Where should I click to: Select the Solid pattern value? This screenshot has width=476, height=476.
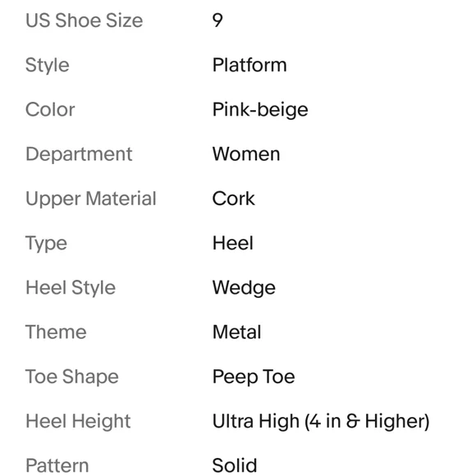pos(235,465)
